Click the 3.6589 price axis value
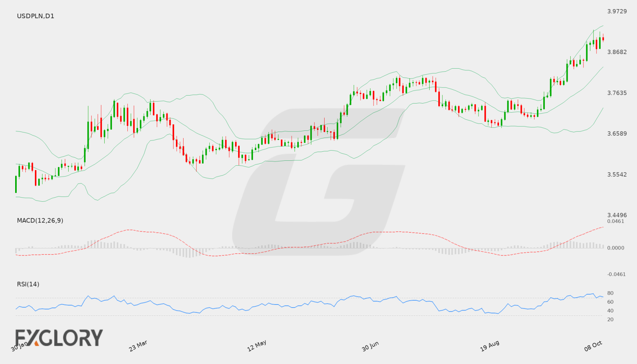The image size is (637, 364). point(617,133)
